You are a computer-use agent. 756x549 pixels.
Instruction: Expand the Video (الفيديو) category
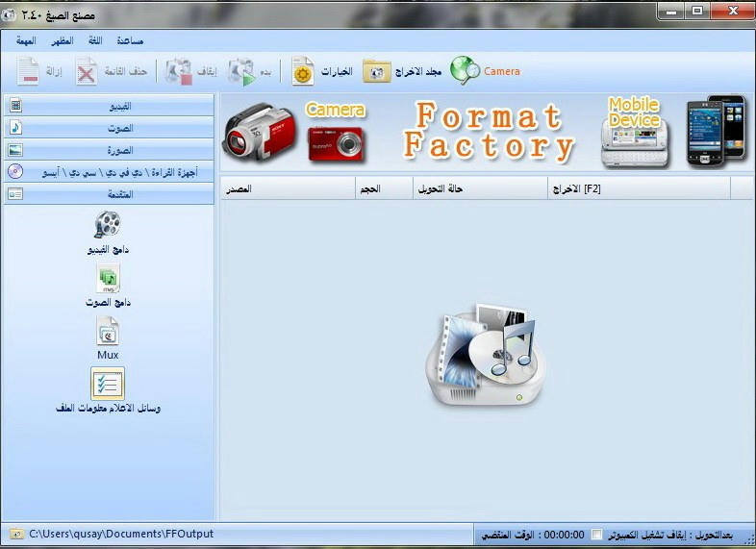[x=109, y=106]
